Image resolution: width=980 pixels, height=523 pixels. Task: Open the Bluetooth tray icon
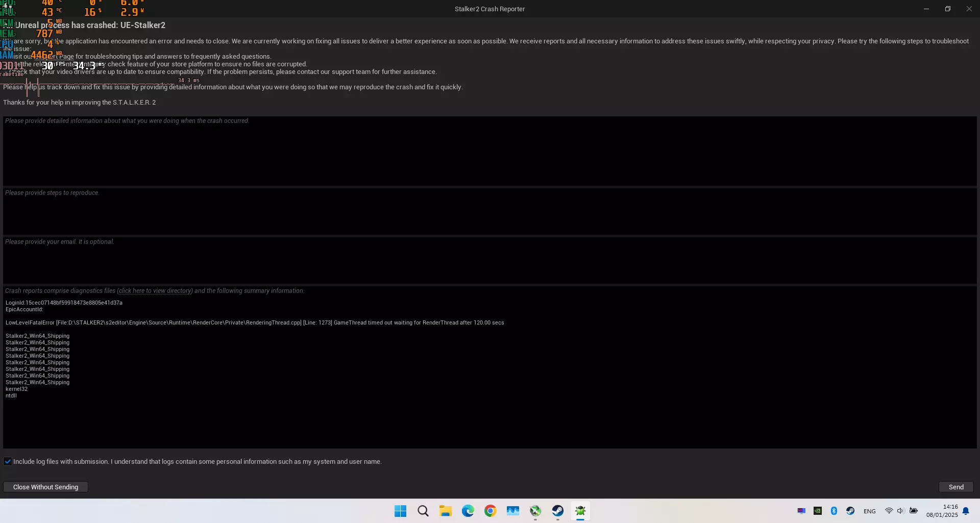[834, 511]
